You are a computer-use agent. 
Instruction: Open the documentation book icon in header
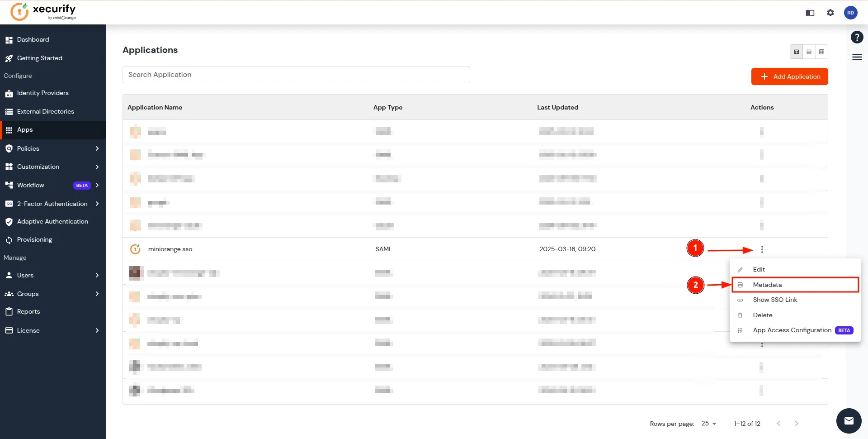[x=810, y=13]
